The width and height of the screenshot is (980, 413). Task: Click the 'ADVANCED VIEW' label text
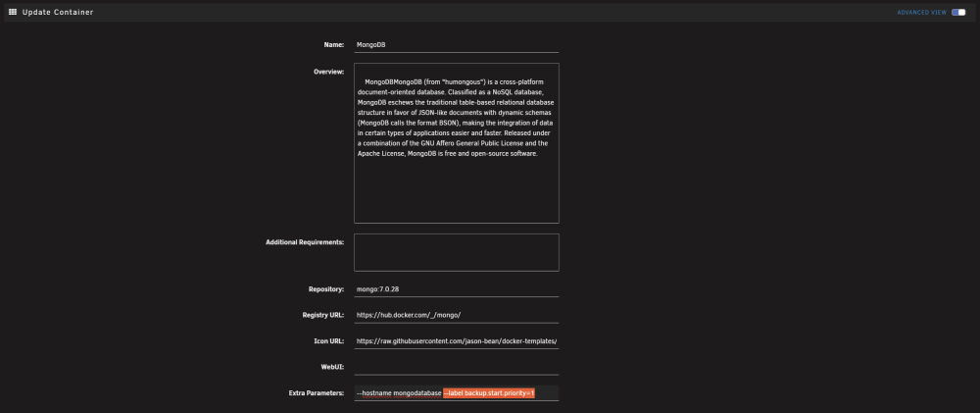(x=922, y=13)
